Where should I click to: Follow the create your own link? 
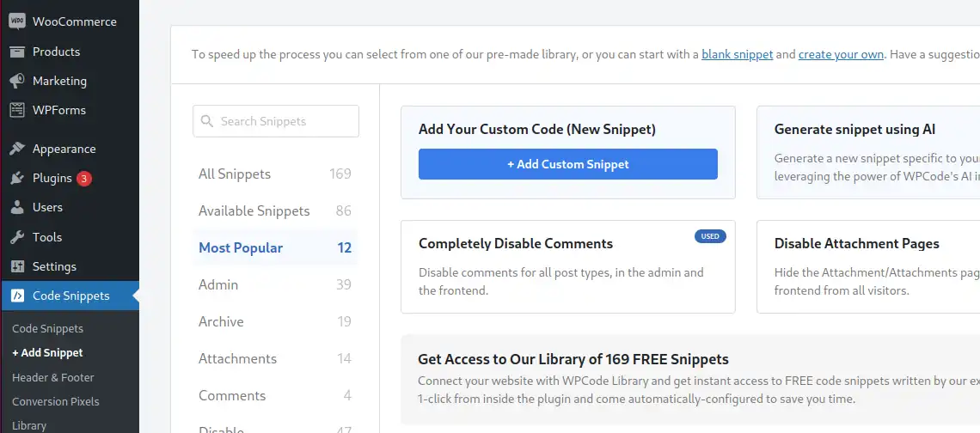click(x=841, y=54)
